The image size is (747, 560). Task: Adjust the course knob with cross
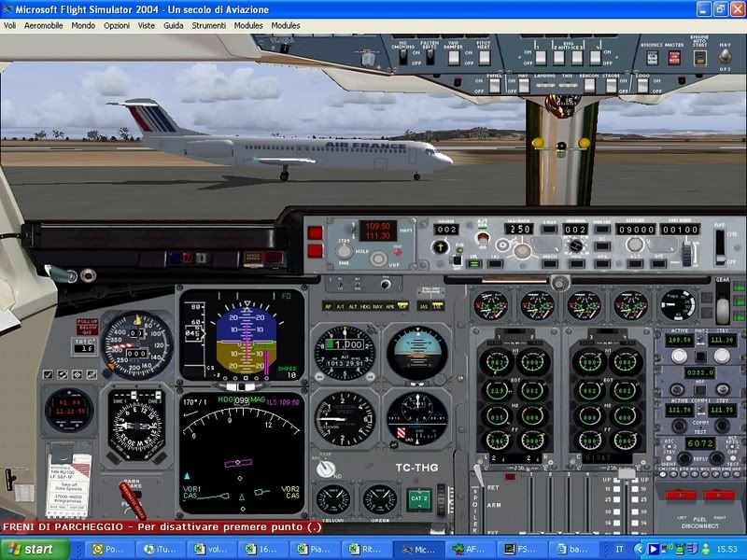(440, 247)
